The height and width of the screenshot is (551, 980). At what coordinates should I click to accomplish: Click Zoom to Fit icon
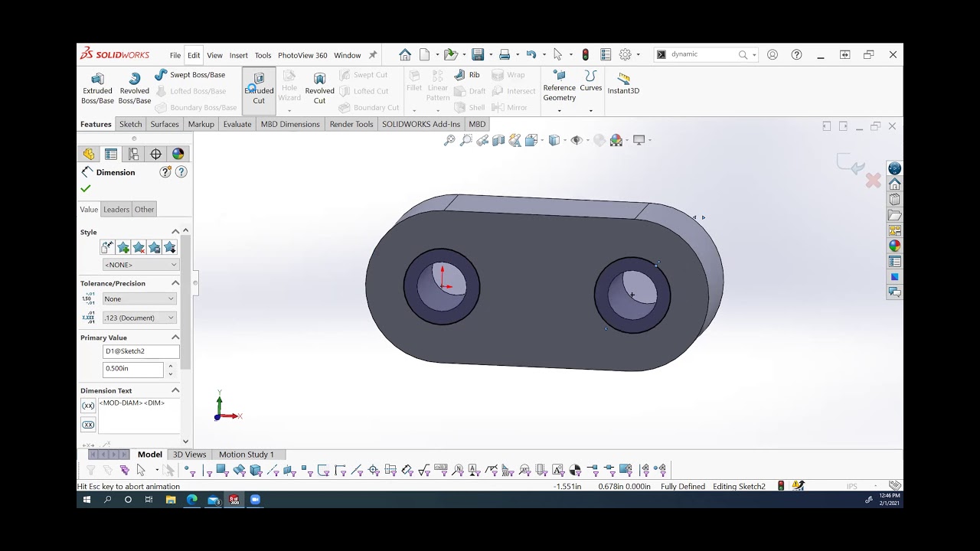pos(449,140)
